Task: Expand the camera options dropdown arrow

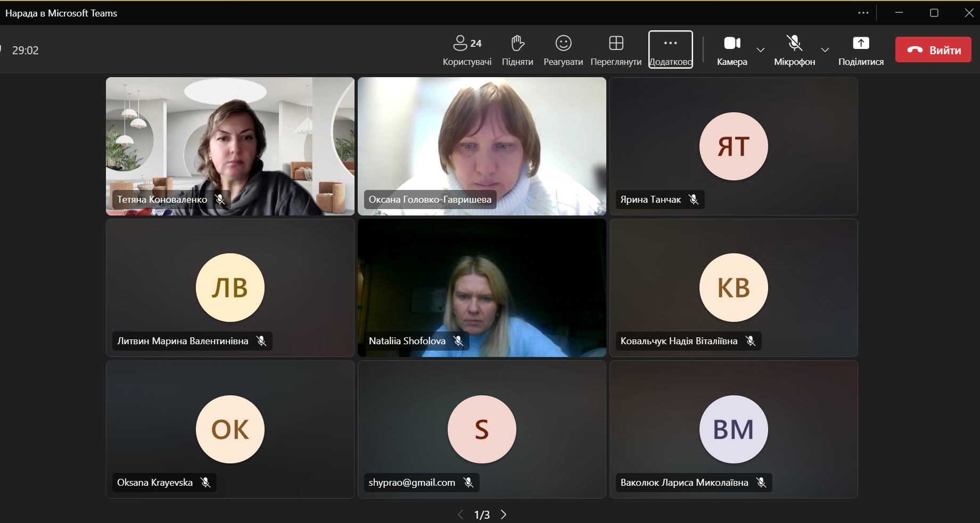Action: pyautogui.click(x=761, y=50)
